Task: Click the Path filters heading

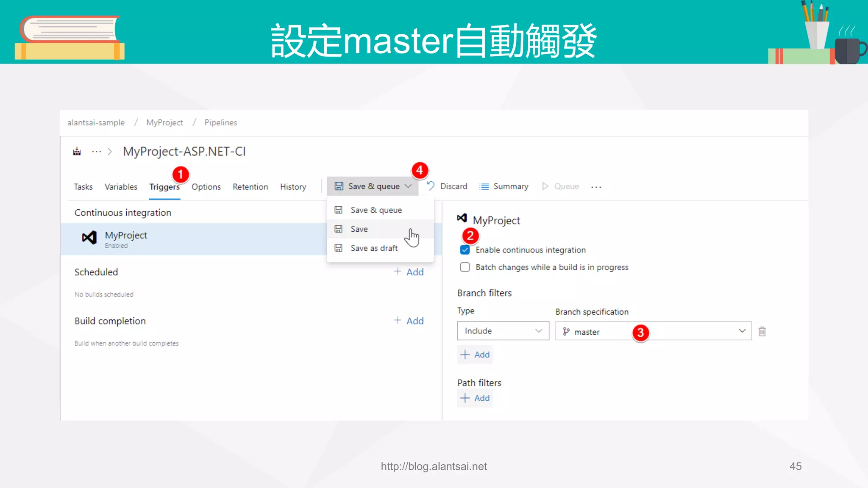Action: (479, 383)
